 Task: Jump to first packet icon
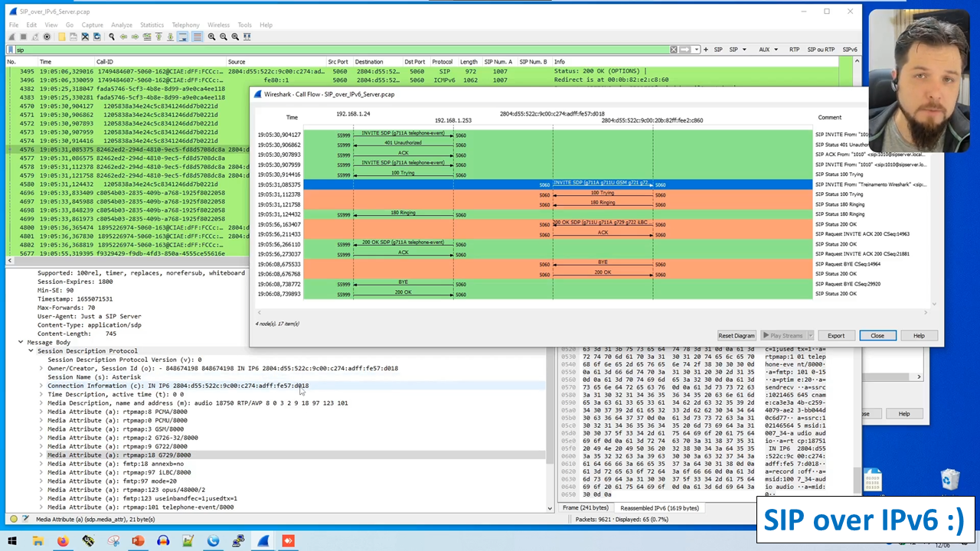pyautogui.click(x=158, y=37)
